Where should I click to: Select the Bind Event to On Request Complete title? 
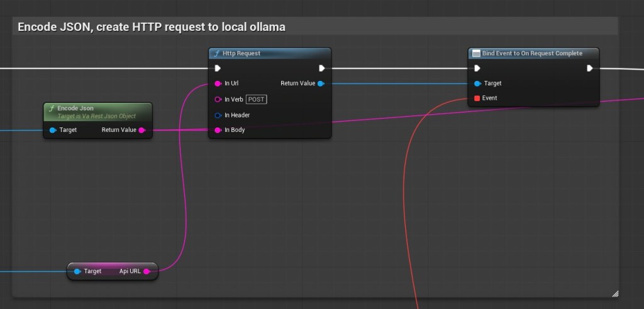pyautogui.click(x=532, y=53)
